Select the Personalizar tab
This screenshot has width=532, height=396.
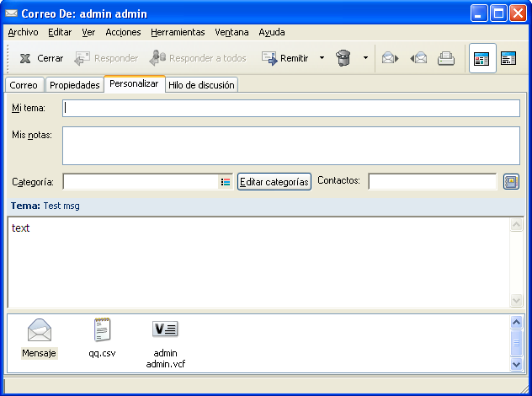pyautogui.click(x=134, y=83)
